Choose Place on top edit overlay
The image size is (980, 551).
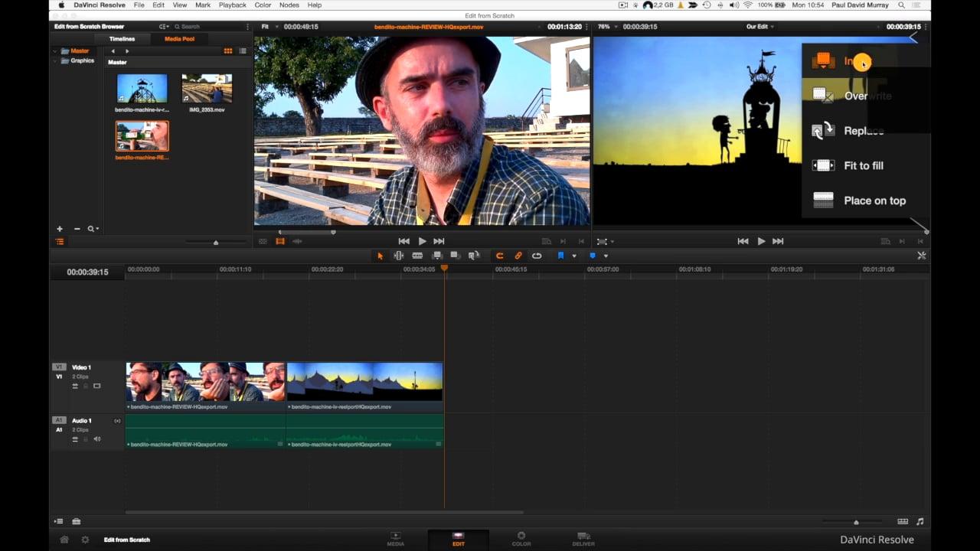pyautogui.click(x=874, y=201)
